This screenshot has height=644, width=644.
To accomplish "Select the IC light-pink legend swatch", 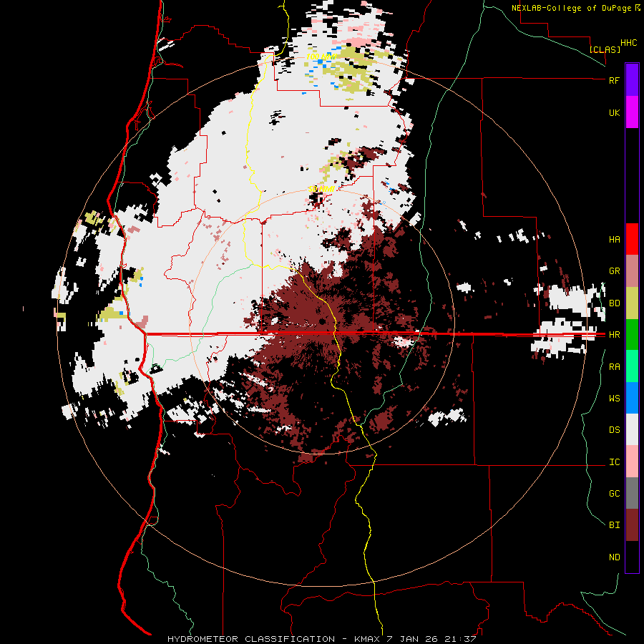I will (632, 462).
